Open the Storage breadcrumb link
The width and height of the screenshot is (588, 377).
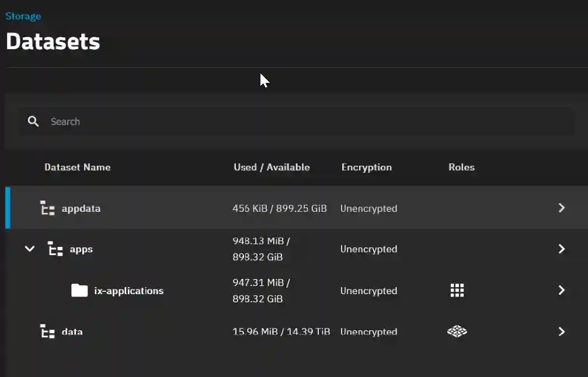click(23, 16)
